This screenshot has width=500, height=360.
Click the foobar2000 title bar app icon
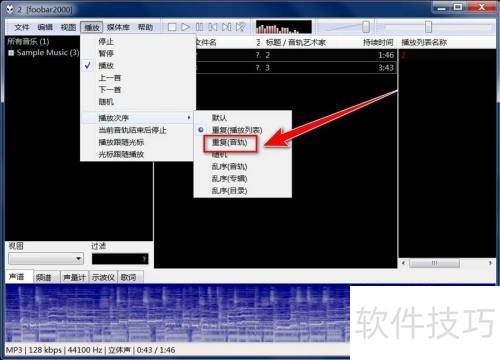11,9
